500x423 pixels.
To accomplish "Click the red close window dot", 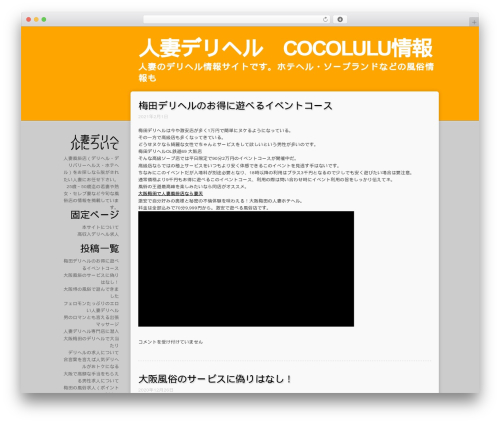I will pyautogui.click(x=29, y=19).
